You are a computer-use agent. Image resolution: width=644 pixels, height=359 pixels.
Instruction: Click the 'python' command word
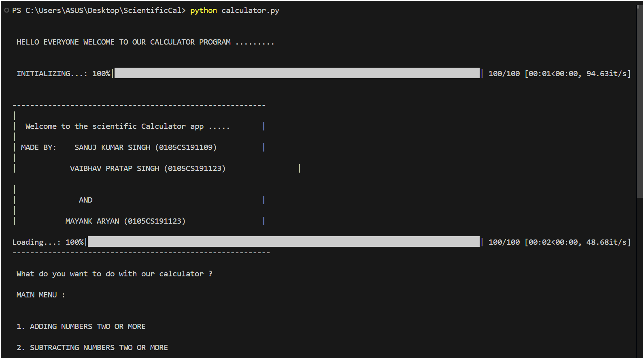click(x=204, y=11)
